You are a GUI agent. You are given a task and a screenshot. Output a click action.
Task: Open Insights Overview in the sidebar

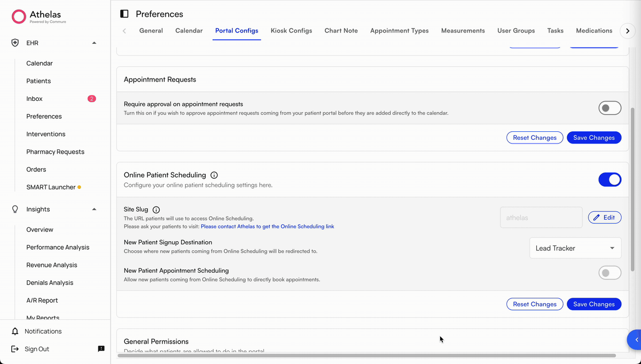tap(40, 230)
